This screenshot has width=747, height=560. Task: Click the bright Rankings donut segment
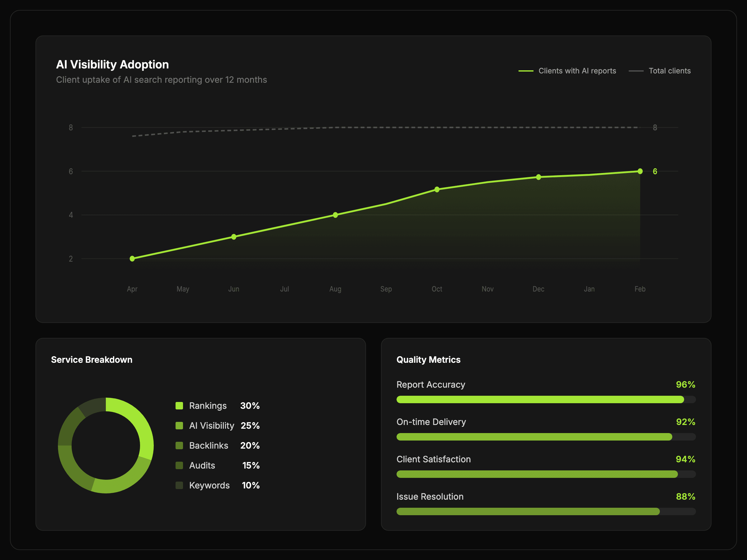pos(139,422)
